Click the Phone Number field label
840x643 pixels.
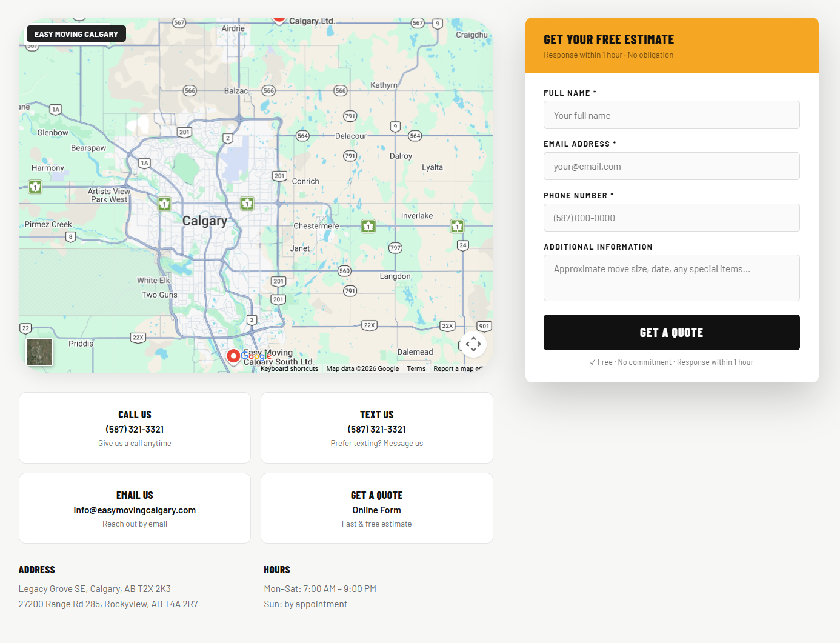pos(579,196)
